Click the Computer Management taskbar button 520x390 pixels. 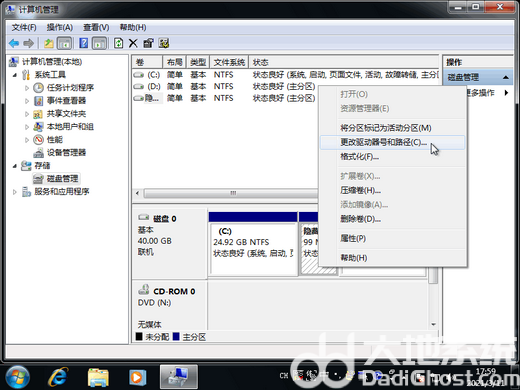click(179, 377)
